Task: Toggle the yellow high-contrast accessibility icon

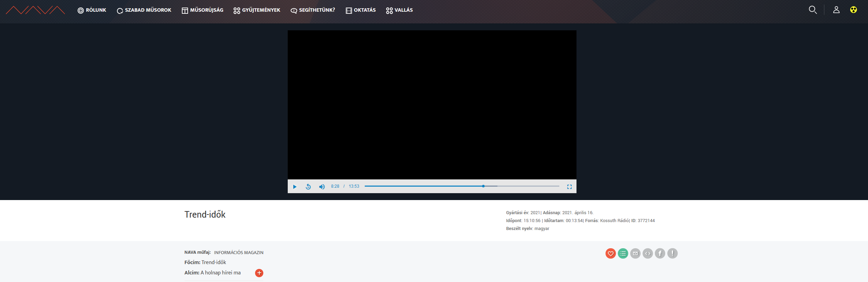Action: [854, 10]
